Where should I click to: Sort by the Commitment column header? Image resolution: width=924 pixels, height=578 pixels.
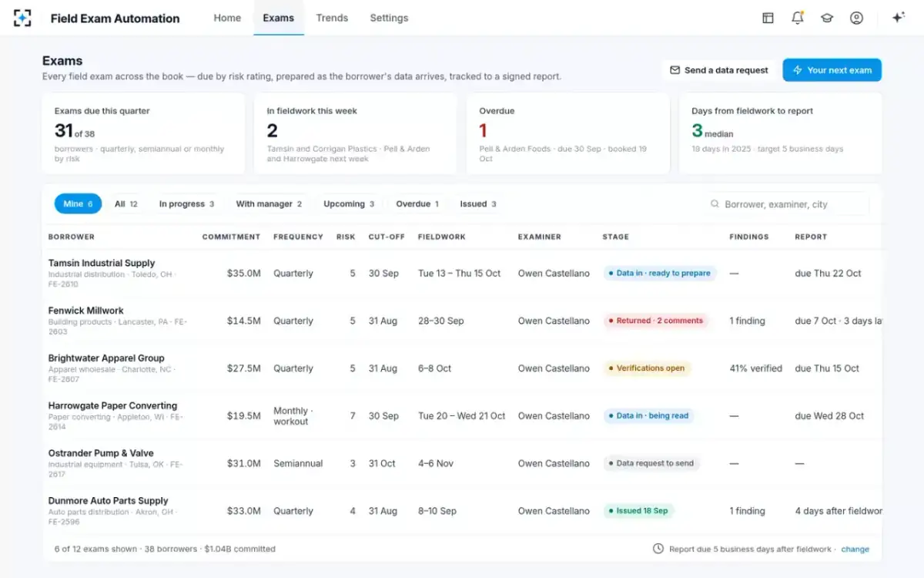pyautogui.click(x=231, y=237)
